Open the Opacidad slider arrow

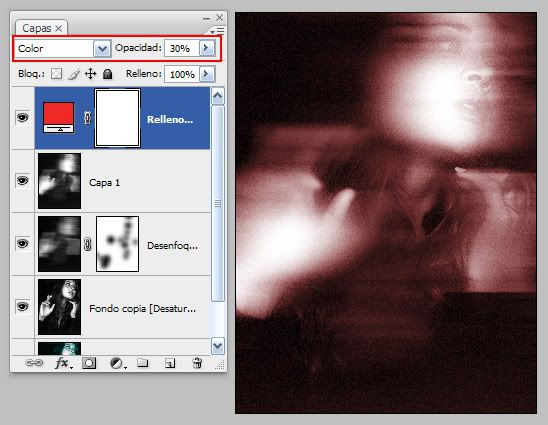coord(207,48)
